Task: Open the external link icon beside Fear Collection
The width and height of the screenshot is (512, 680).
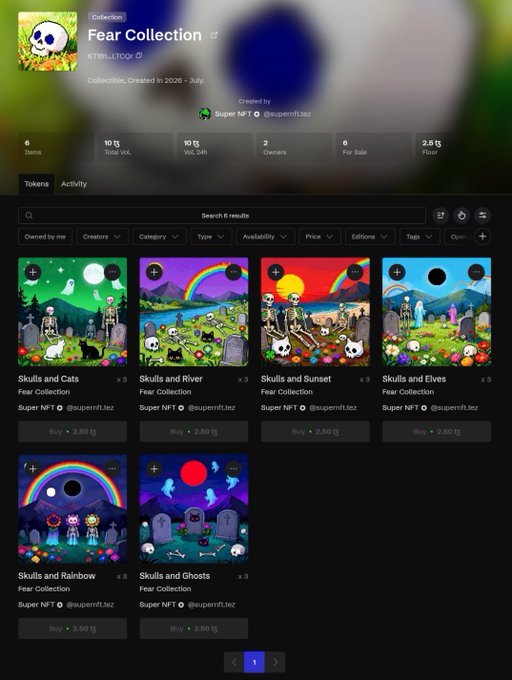Action: [214, 36]
